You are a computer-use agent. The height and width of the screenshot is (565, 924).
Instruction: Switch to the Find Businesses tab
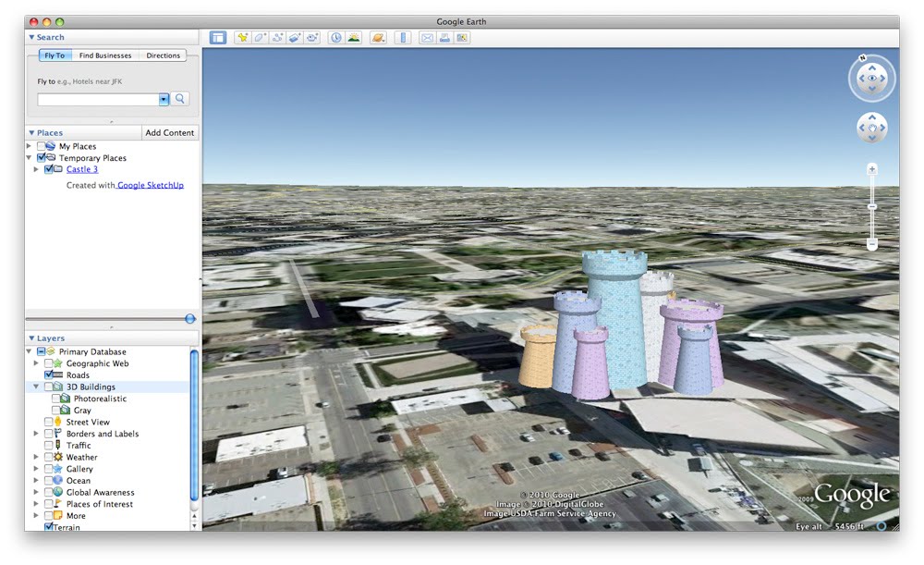105,55
